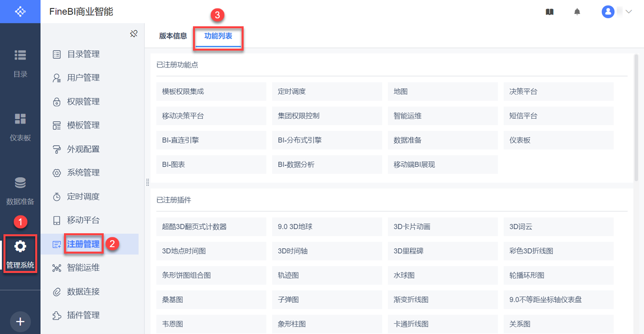Click the FineBI logo icon
Screen dimensions: 644x334
pyautogui.click(x=20, y=11)
